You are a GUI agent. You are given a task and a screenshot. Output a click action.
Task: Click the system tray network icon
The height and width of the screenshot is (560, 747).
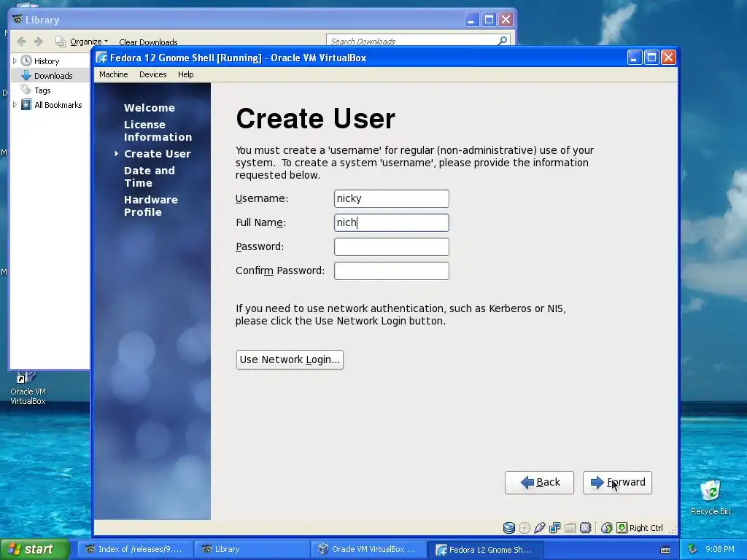(x=692, y=549)
